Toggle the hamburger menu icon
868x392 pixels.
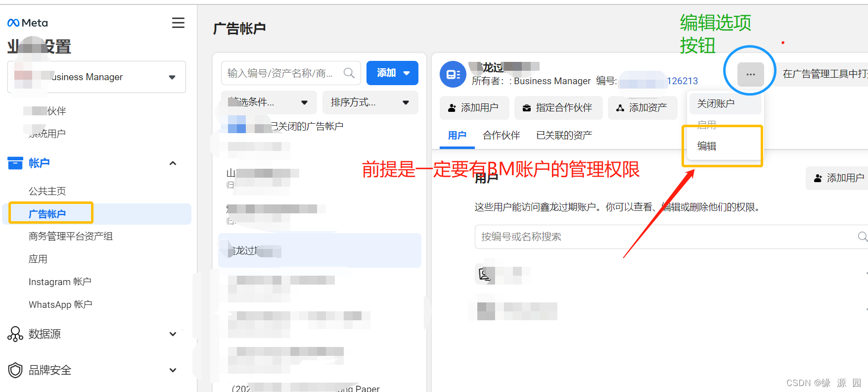tap(178, 23)
